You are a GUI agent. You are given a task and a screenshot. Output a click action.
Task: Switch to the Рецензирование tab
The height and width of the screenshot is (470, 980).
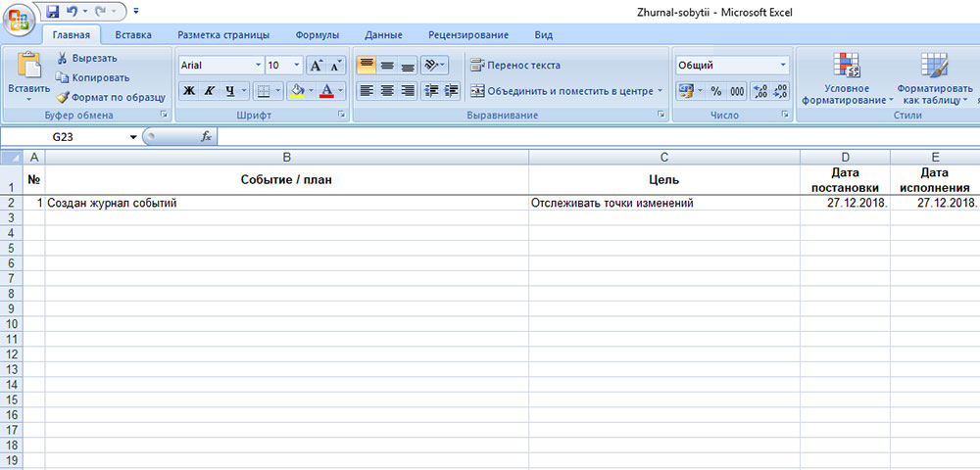(x=468, y=35)
